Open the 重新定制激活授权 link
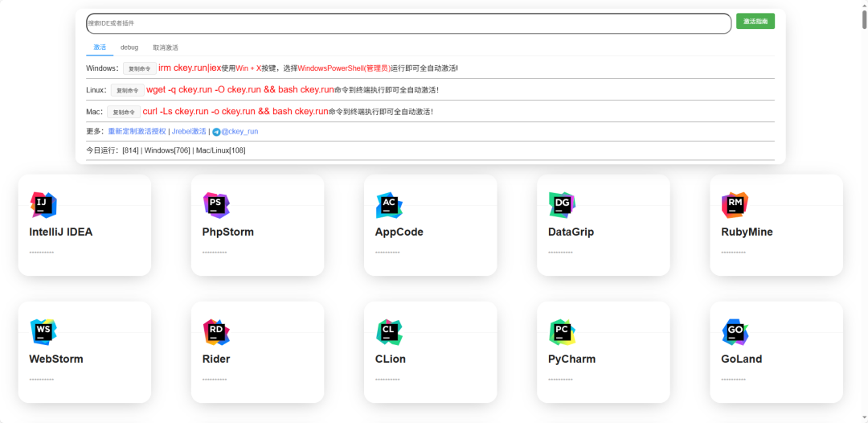Viewport: 868px width, 423px height. click(137, 131)
